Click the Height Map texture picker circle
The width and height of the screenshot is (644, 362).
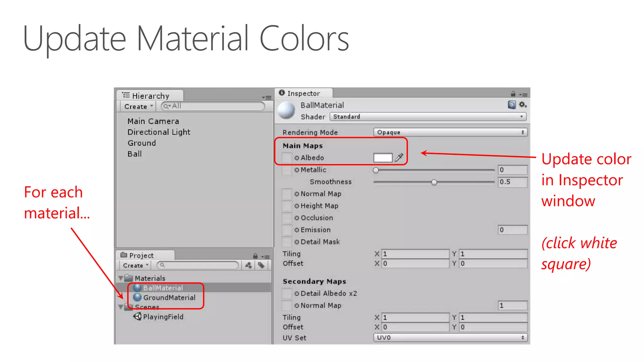[297, 206]
